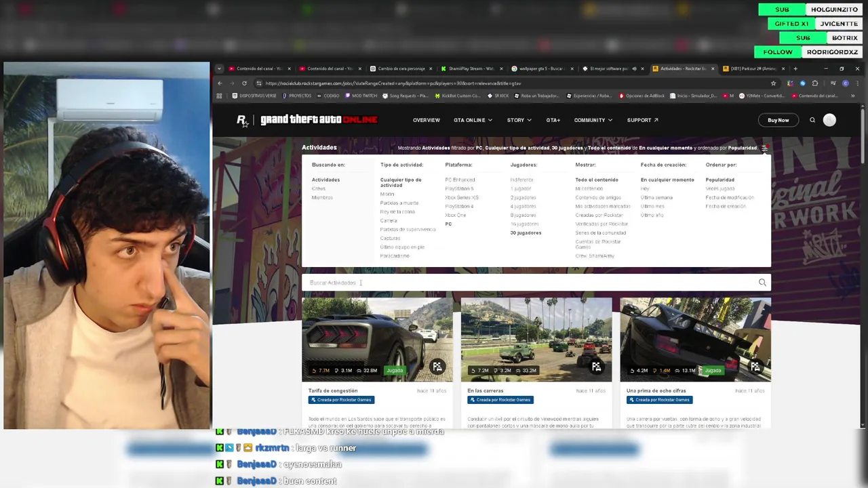Bookmark page with the star icon
The height and width of the screenshot is (488, 868).
[x=773, y=83]
